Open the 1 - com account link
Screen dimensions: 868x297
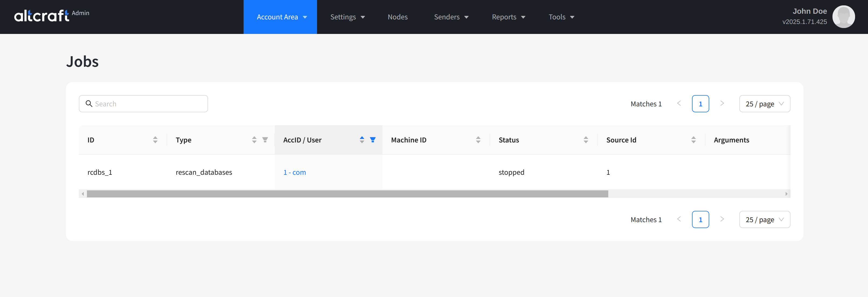[294, 172]
